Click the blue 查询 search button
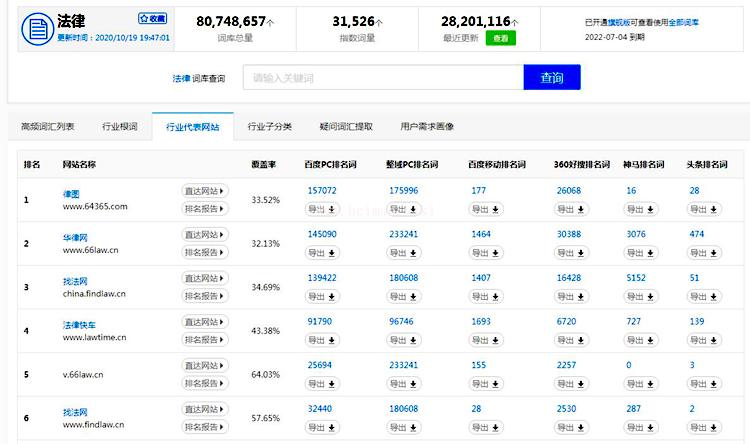Image resolution: width=750 pixels, height=444 pixels. tap(551, 78)
